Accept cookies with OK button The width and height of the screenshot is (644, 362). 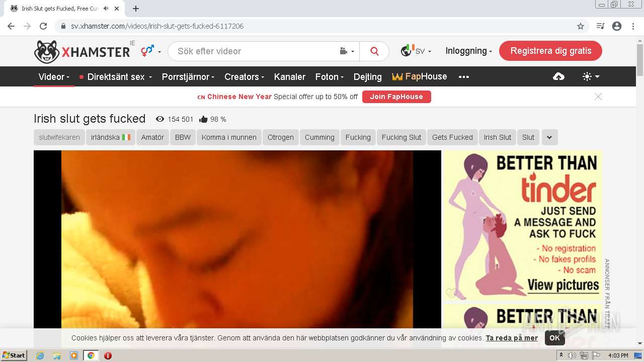click(554, 338)
